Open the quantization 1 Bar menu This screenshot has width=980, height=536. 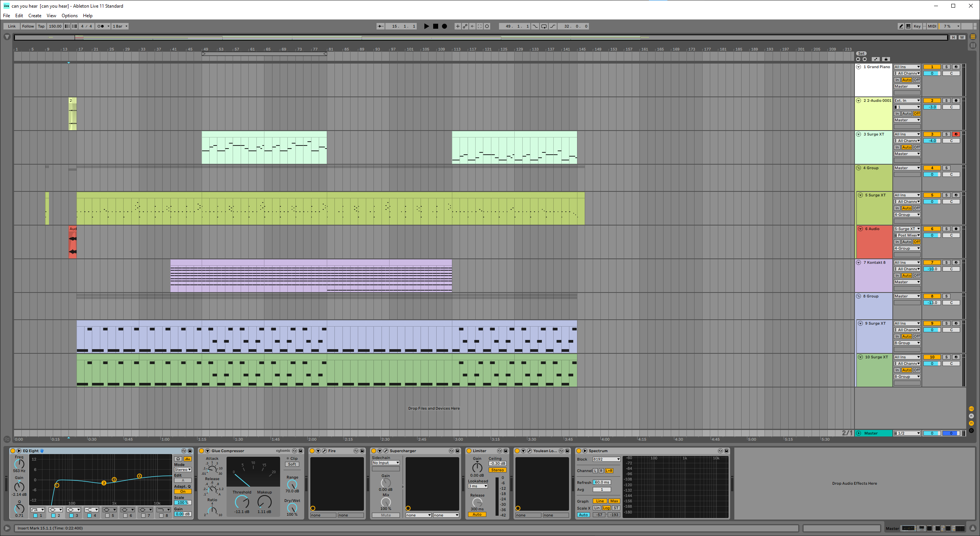point(120,26)
